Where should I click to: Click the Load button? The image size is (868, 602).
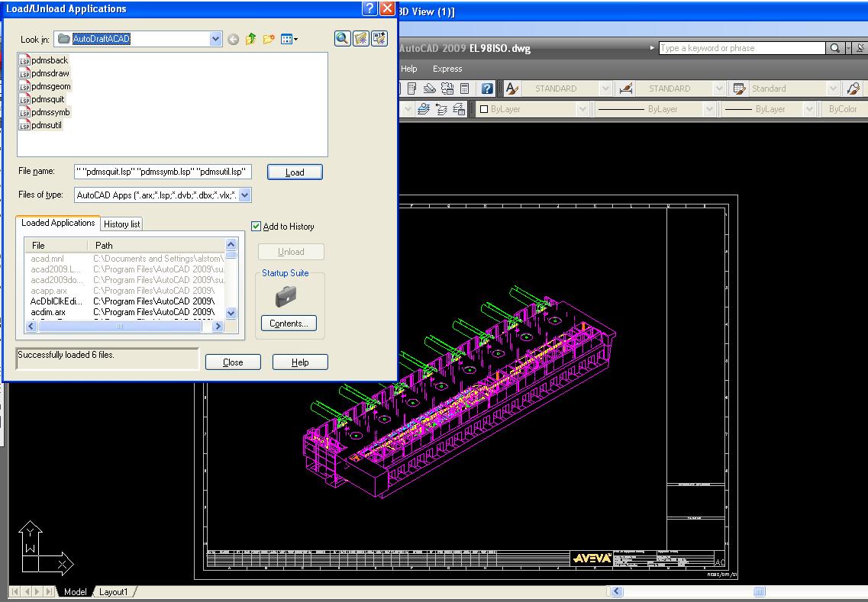pyautogui.click(x=295, y=172)
